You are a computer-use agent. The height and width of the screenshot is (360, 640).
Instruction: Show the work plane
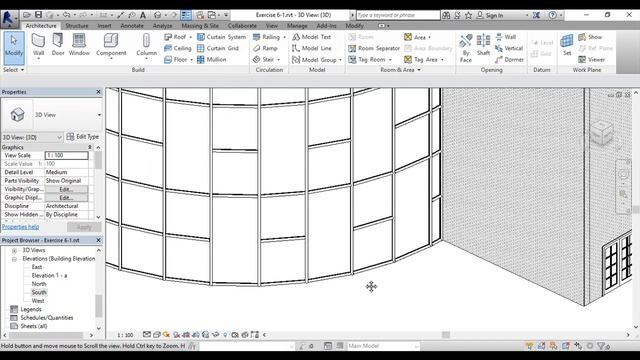click(590, 37)
